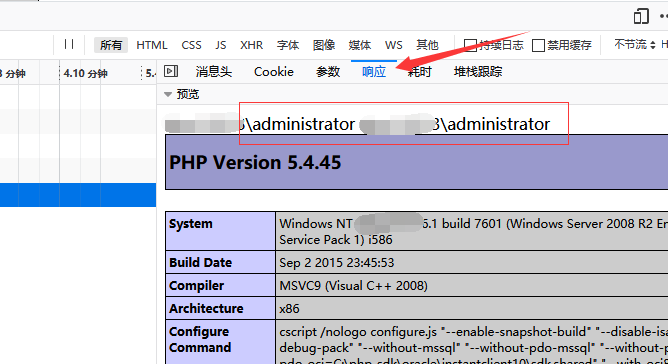Collapse request details pane toggle icon
The width and height of the screenshot is (668, 364).
171,71
